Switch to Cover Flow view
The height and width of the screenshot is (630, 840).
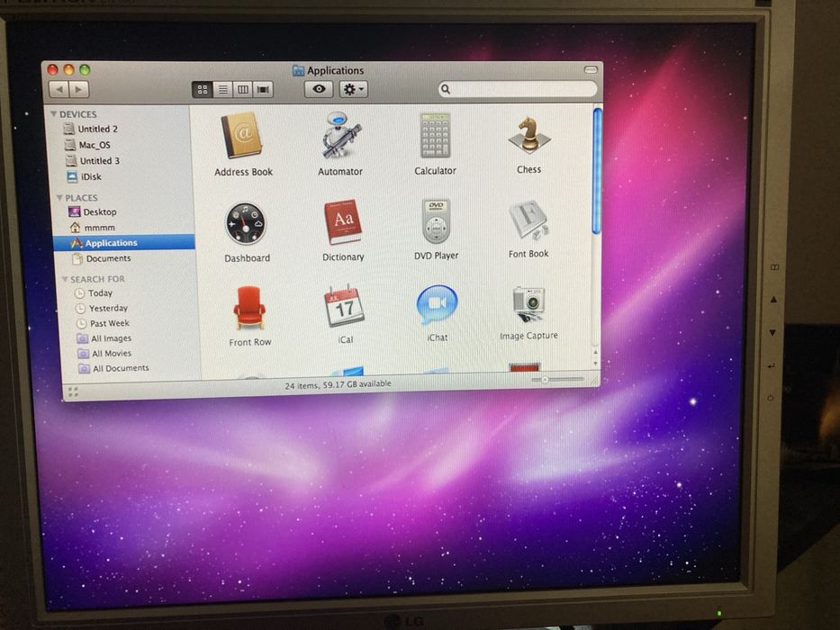[x=263, y=89]
